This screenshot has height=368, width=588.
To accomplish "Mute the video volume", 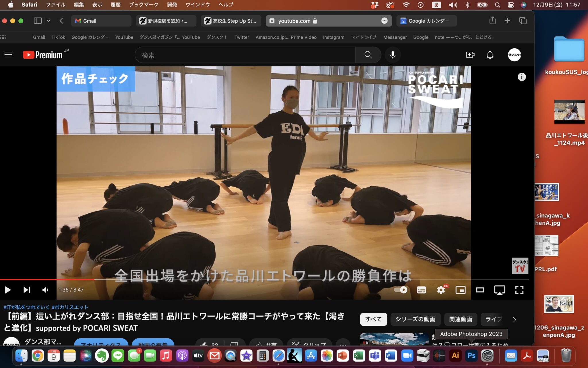I will [45, 290].
